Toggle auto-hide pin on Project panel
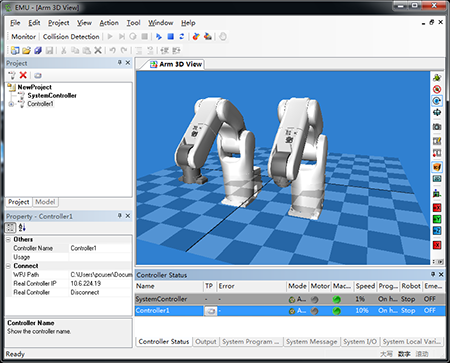The width and height of the screenshot is (450, 363). point(120,63)
